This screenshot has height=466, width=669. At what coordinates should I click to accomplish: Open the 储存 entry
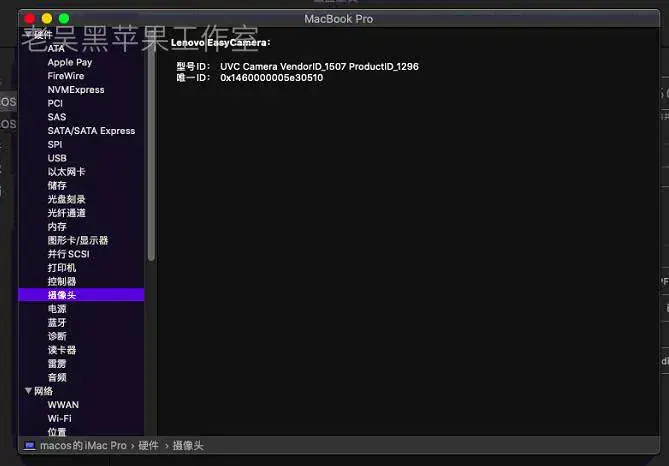click(x=57, y=185)
